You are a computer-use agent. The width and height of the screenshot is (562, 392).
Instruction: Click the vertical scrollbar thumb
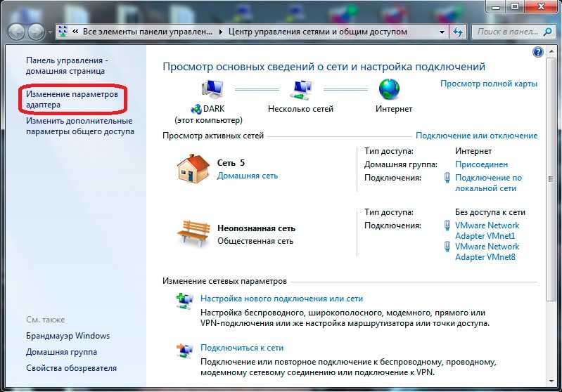[551, 179]
